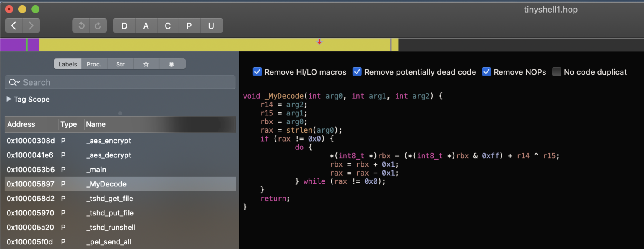Go back in navigation history
This screenshot has height=249, width=644.
point(14,26)
